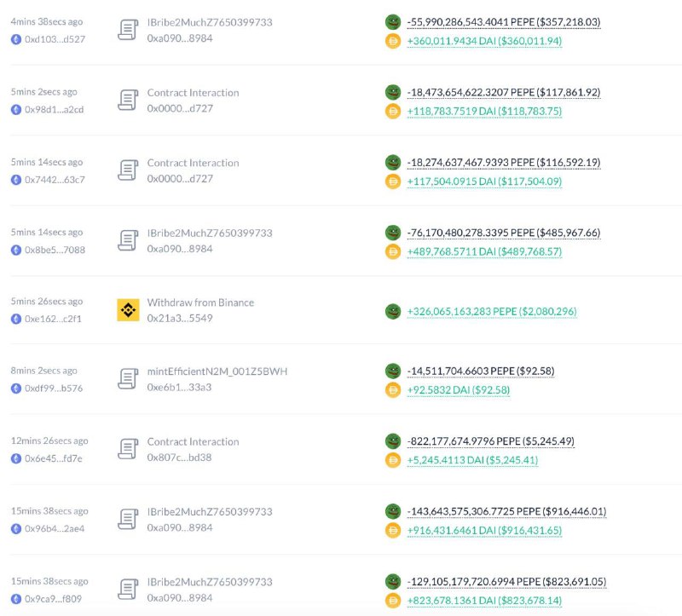This screenshot has height=616, width=682.
Task: Open transaction hash 0x98d1...a2cd
Action: 54,110
